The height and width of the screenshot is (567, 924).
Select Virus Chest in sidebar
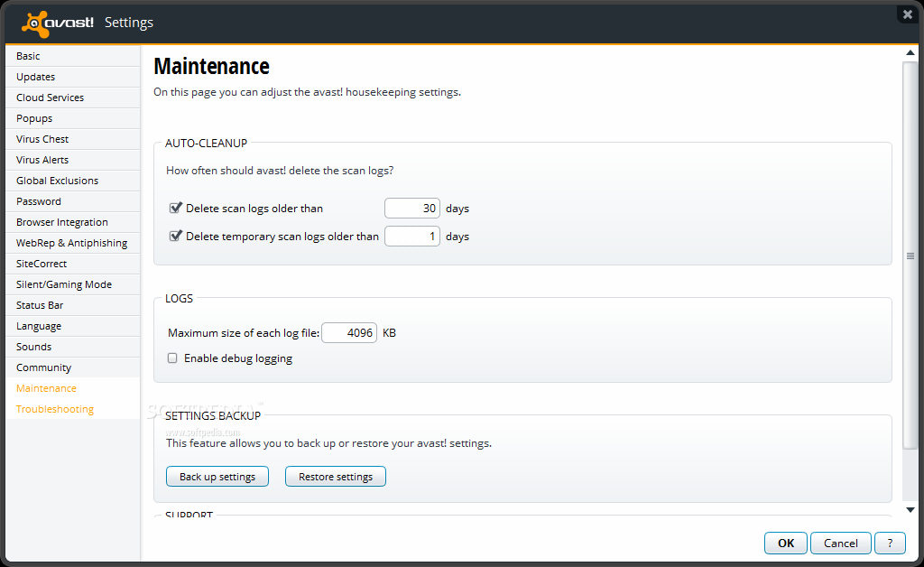tap(42, 139)
